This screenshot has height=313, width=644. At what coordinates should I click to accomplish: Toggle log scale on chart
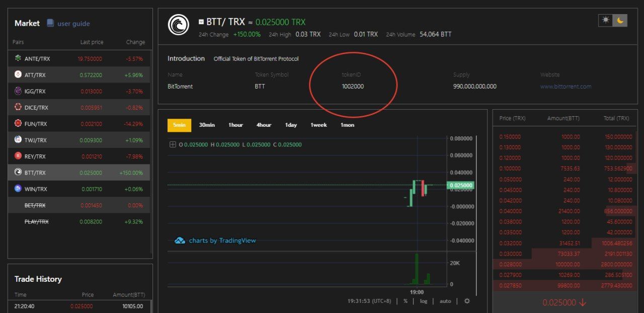click(x=424, y=301)
